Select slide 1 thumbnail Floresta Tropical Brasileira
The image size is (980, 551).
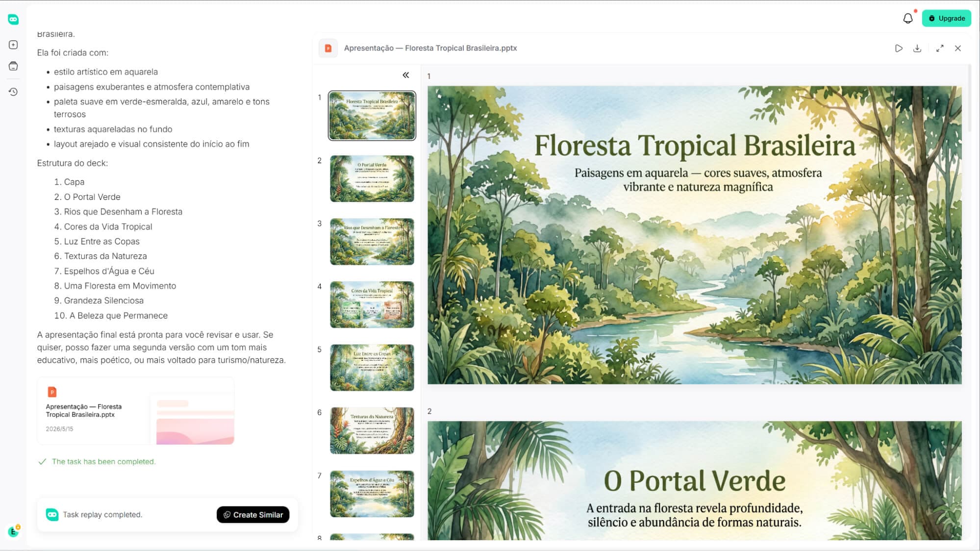point(372,116)
